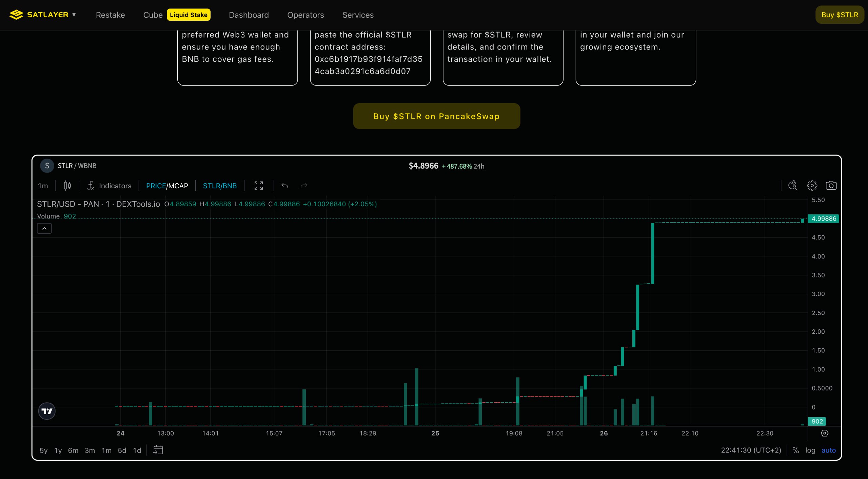Select the 6m time range
The height and width of the screenshot is (479, 868).
73,451
